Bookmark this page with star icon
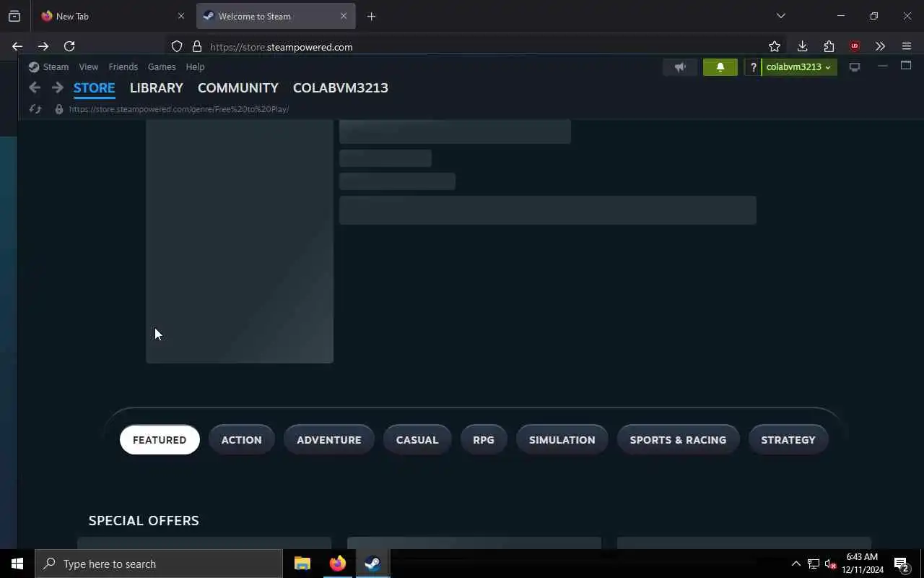Image resolution: width=924 pixels, height=578 pixels. pyautogui.click(x=775, y=46)
